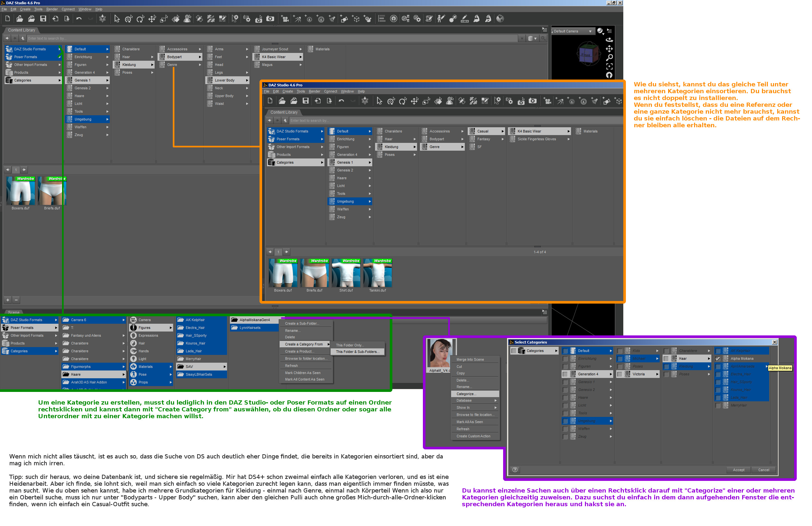Click the Boxers.duf thumbnail in top-left library

tap(20, 191)
